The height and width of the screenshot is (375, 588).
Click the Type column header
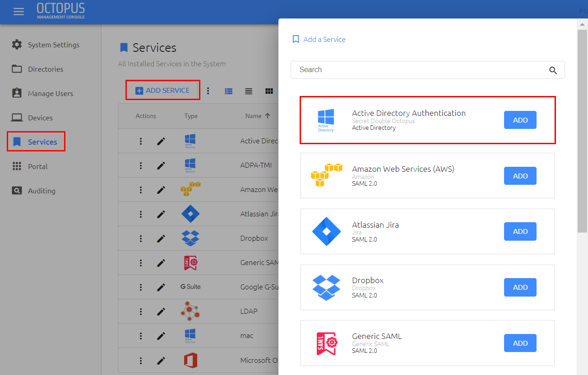pyautogui.click(x=191, y=116)
